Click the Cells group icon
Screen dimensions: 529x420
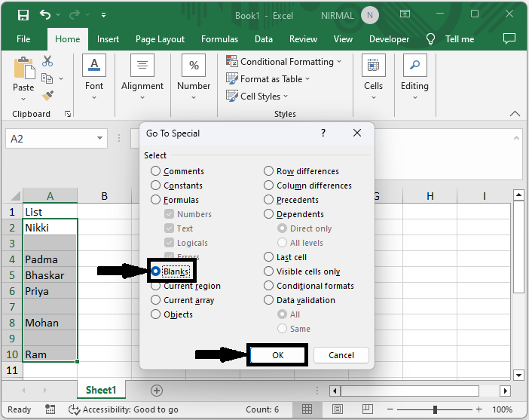pyautogui.click(x=373, y=65)
